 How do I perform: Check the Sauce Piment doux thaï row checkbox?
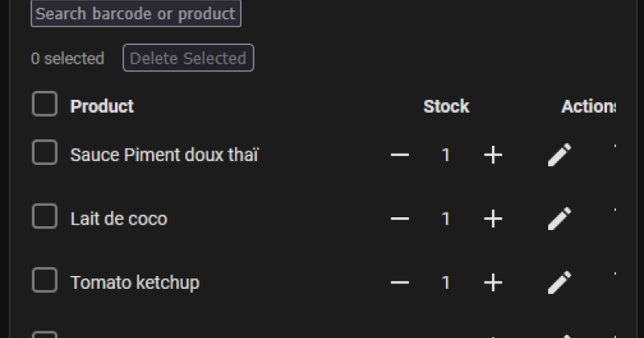coord(45,152)
